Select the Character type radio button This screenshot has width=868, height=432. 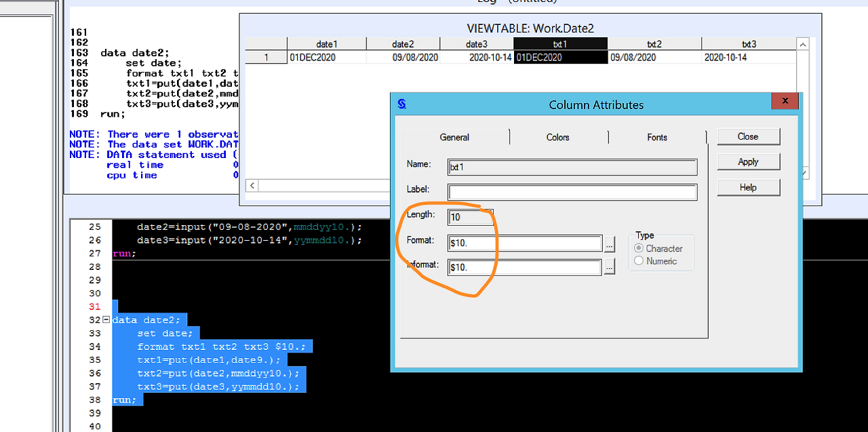pyautogui.click(x=637, y=248)
